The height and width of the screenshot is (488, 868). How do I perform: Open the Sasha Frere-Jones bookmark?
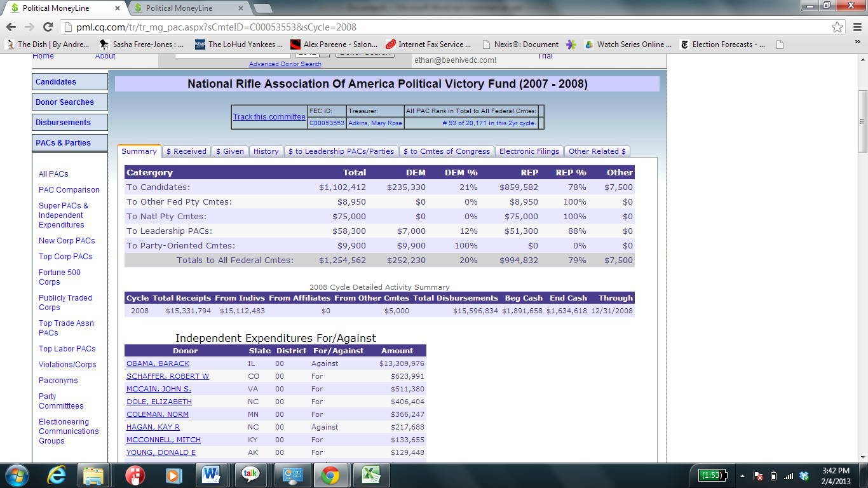pos(142,44)
